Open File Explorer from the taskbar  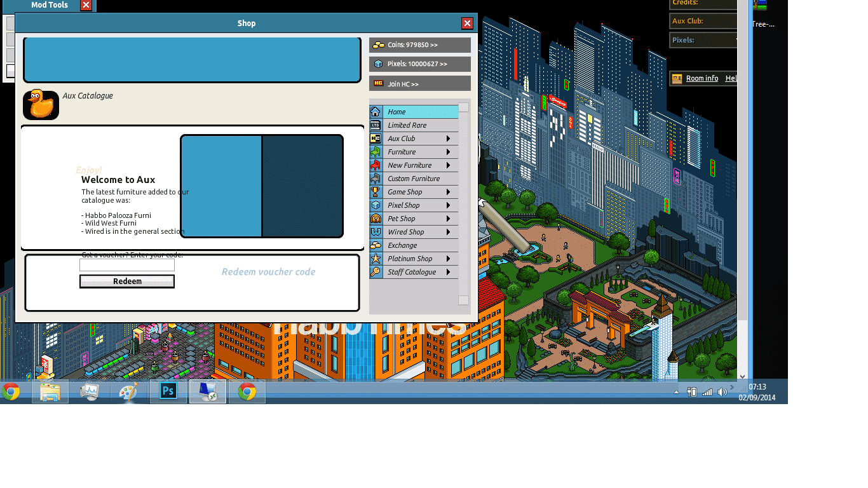pos(50,391)
